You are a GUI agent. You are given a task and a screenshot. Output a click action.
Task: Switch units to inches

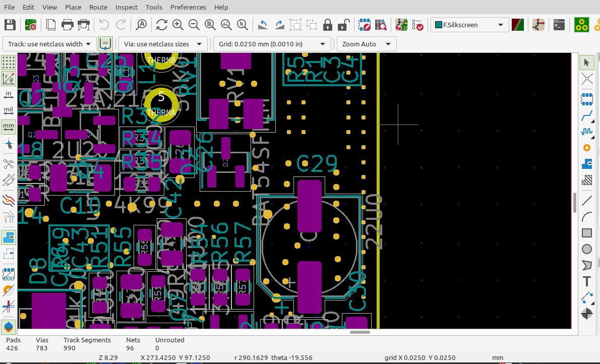[x=9, y=94]
